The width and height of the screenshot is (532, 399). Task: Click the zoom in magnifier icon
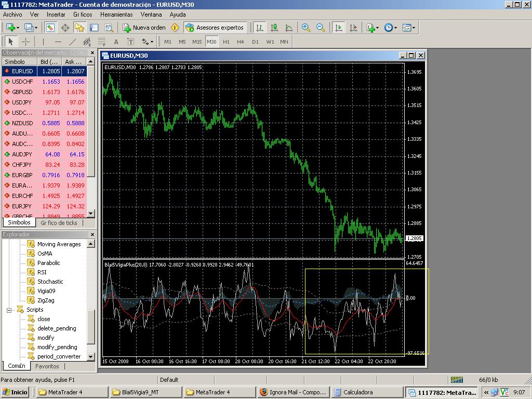306,28
